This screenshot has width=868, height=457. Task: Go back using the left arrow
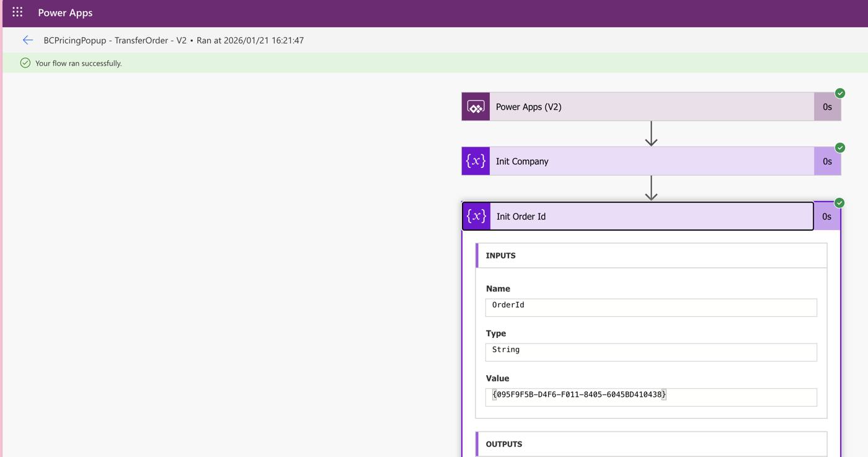(28, 40)
